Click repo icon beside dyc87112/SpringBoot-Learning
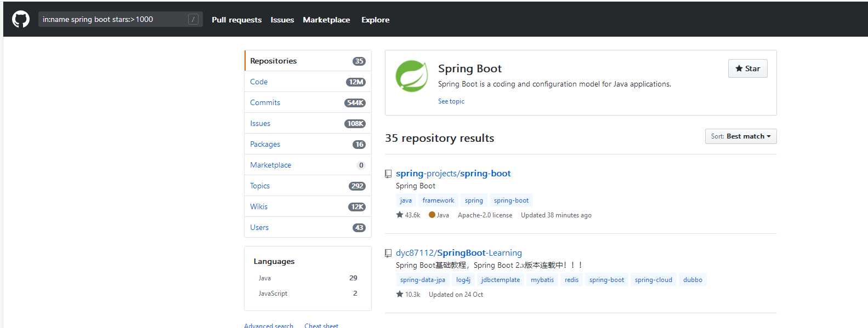The height and width of the screenshot is (328, 868). [388, 253]
